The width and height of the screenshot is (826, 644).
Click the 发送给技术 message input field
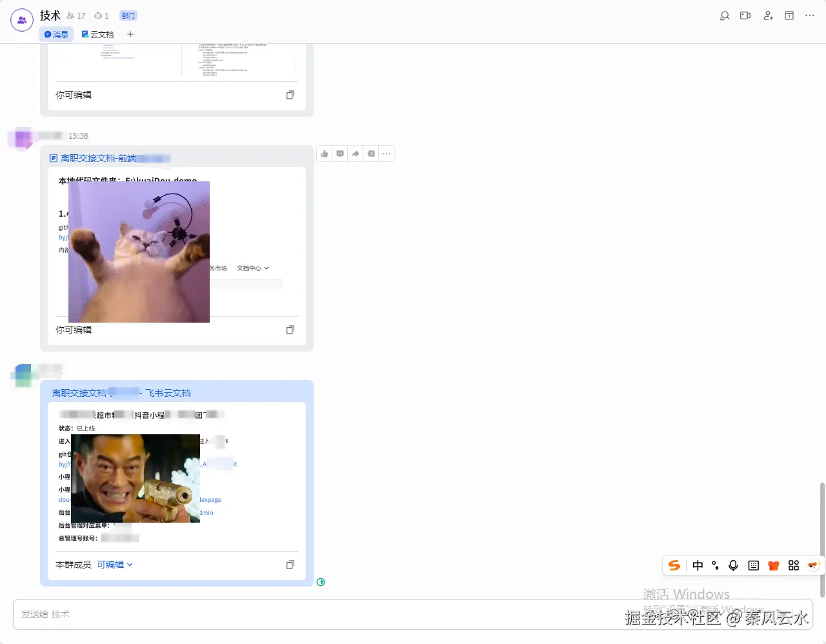click(258, 614)
